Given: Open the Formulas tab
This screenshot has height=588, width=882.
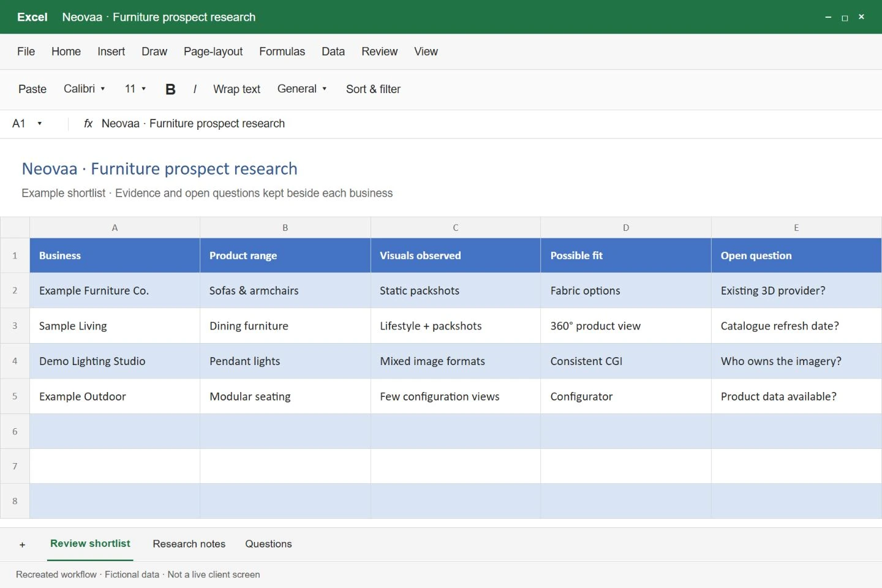Looking at the screenshot, I should click(x=282, y=51).
